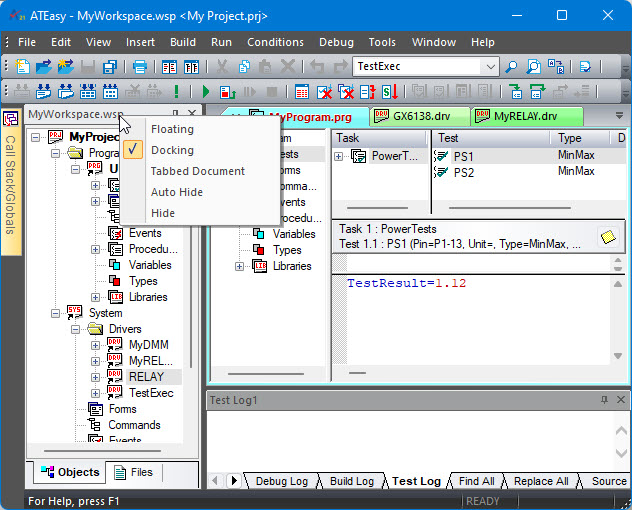Viewport: 632px width, 510px height.
Task: Expand the PowerTests task node
Action: click(x=339, y=156)
